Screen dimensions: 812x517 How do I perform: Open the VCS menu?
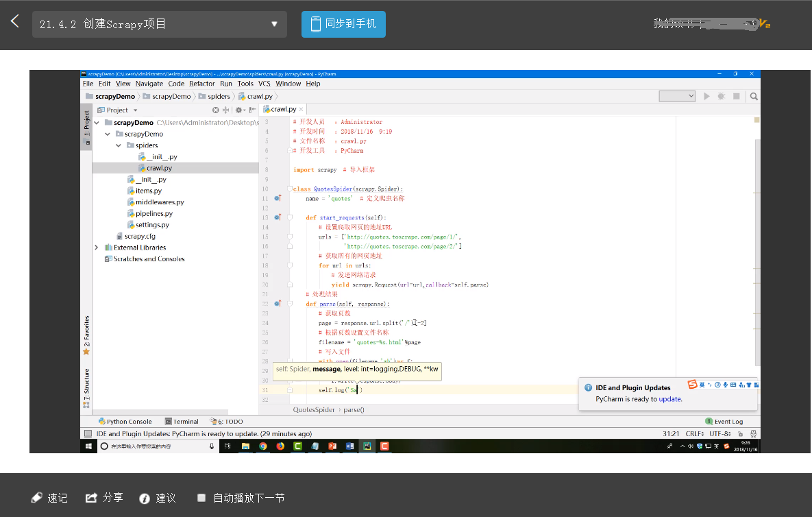coord(264,84)
